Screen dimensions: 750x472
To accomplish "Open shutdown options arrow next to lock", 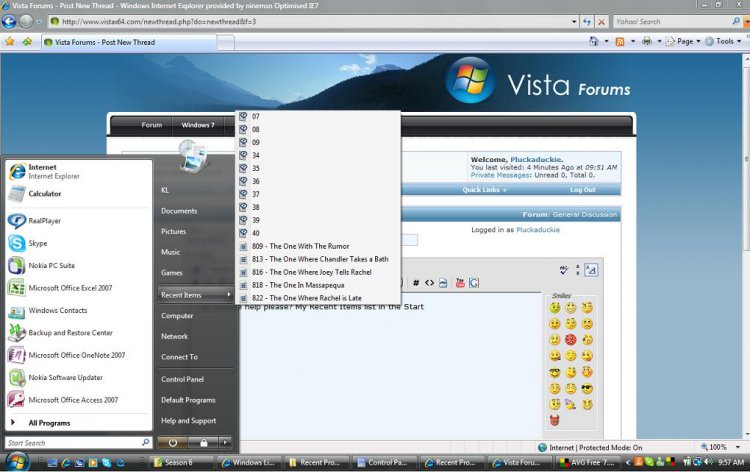I will [225, 443].
